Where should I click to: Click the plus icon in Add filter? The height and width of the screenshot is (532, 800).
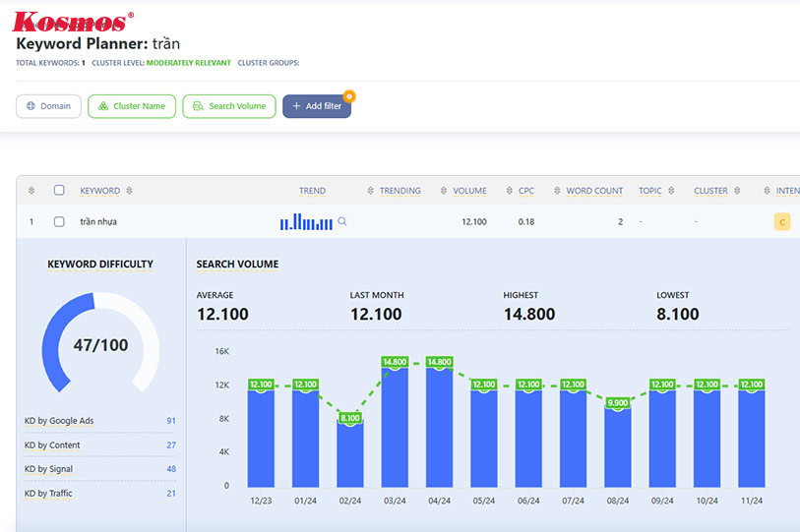click(x=296, y=106)
